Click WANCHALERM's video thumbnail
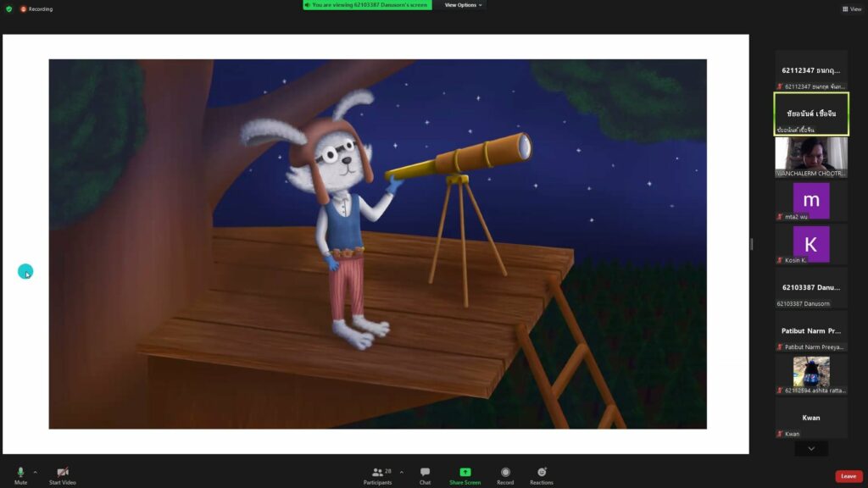The image size is (868, 488). (x=810, y=155)
